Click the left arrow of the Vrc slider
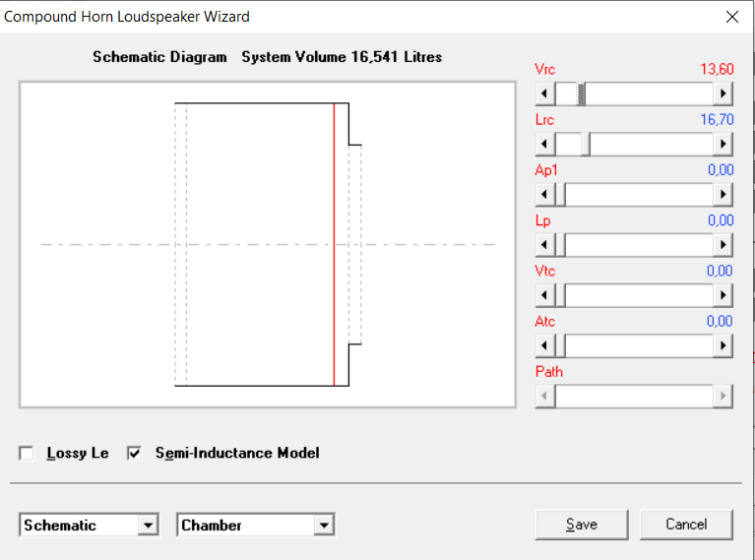Screen dimensions: 755x560 [x=545, y=93]
